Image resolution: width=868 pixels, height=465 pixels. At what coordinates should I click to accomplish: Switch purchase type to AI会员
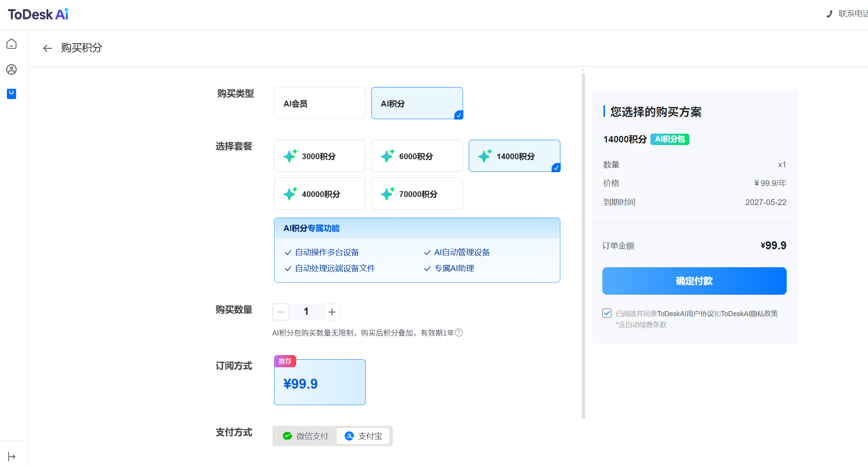coord(319,103)
